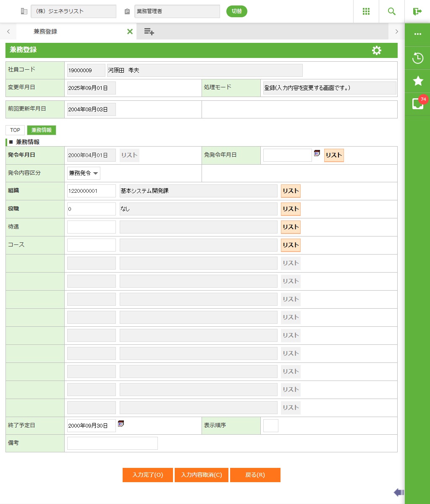Viewport: 430px width, 504px height.
Task: Open the apps grid menu icon
Action: [366, 11]
